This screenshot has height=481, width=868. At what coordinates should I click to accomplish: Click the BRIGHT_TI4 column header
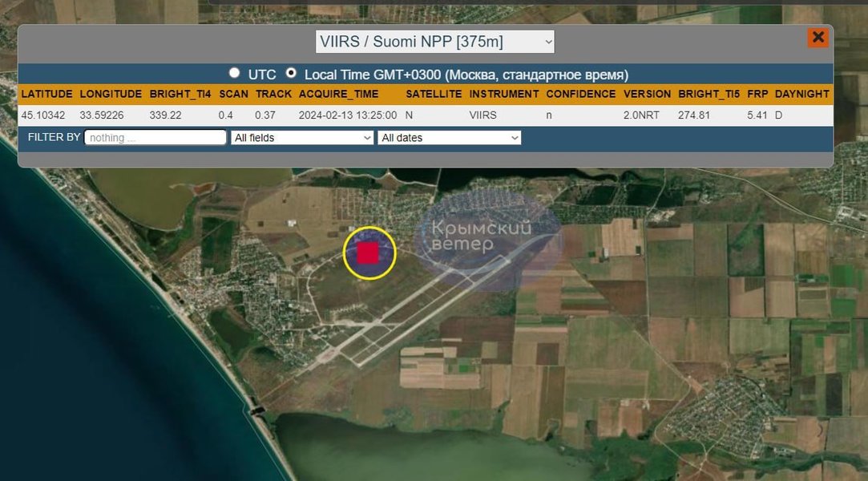point(180,94)
